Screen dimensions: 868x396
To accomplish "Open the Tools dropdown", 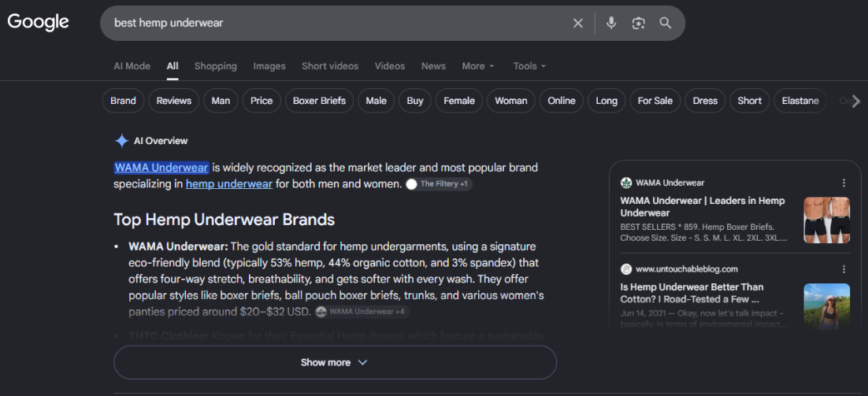I will point(530,66).
